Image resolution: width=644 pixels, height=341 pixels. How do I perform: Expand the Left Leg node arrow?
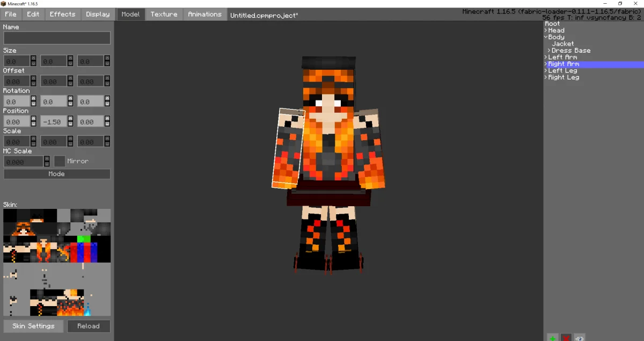tap(546, 70)
